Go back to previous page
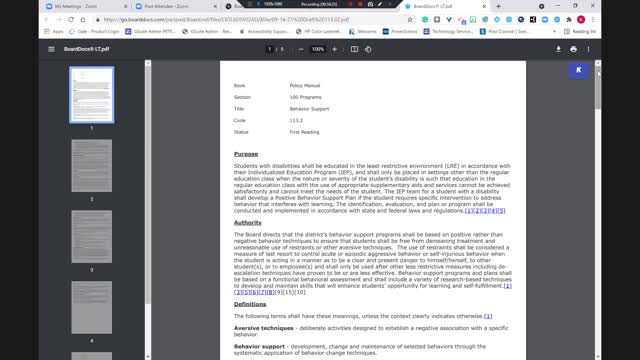This screenshot has width=640, height=360. tap(46, 20)
